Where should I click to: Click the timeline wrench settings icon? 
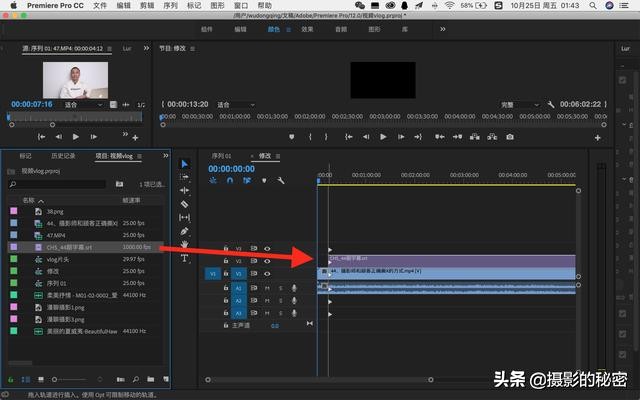coord(281,180)
